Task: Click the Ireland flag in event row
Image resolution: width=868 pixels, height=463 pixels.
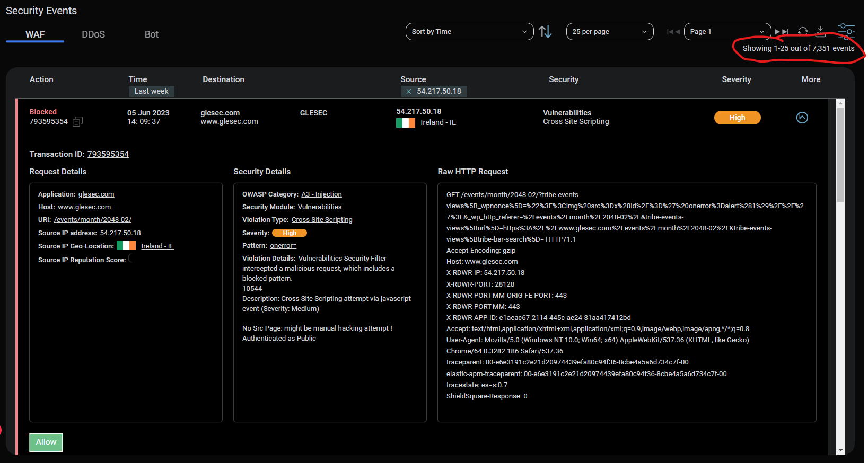Action: click(406, 122)
